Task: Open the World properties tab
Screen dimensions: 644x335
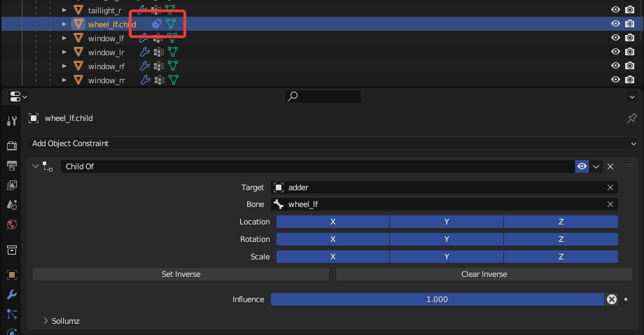Action: [x=11, y=225]
